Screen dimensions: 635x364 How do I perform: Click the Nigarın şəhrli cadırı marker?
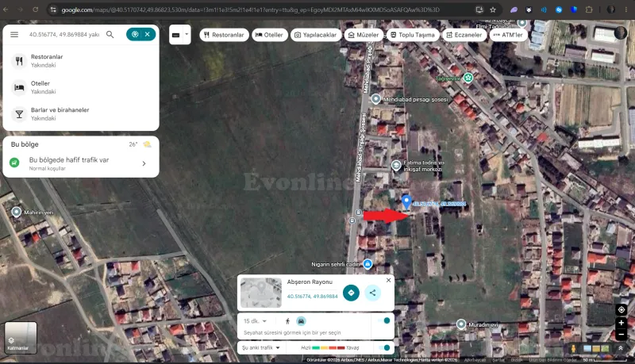click(368, 264)
